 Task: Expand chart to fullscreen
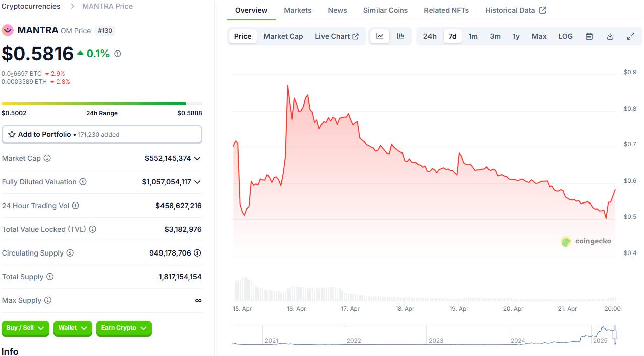click(630, 36)
